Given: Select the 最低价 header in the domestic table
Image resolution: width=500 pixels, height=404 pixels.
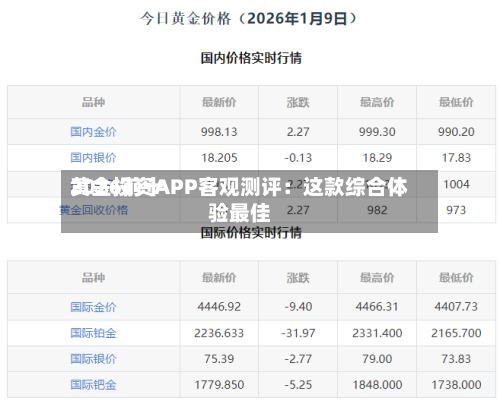Looking at the screenshot, I should click(456, 102).
